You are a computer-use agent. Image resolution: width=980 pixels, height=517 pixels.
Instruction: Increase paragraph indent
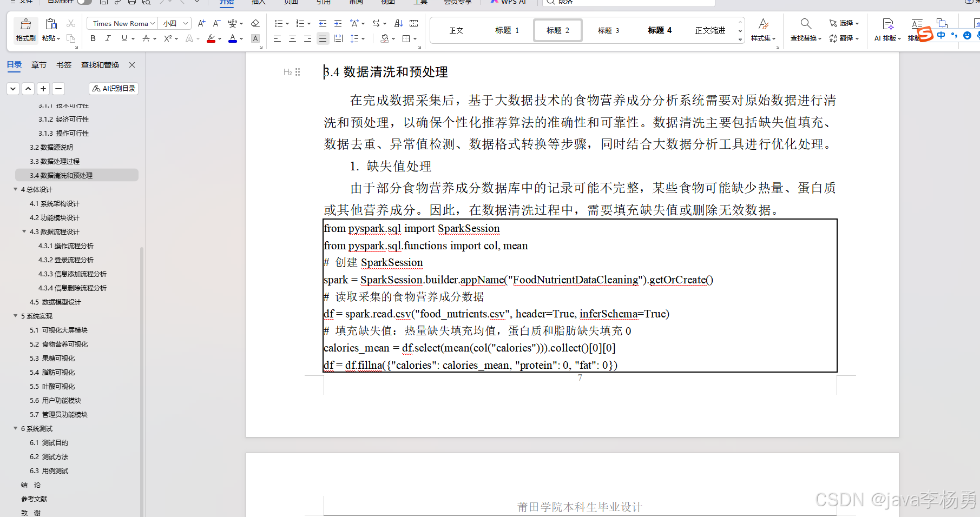(x=338, y=23)
